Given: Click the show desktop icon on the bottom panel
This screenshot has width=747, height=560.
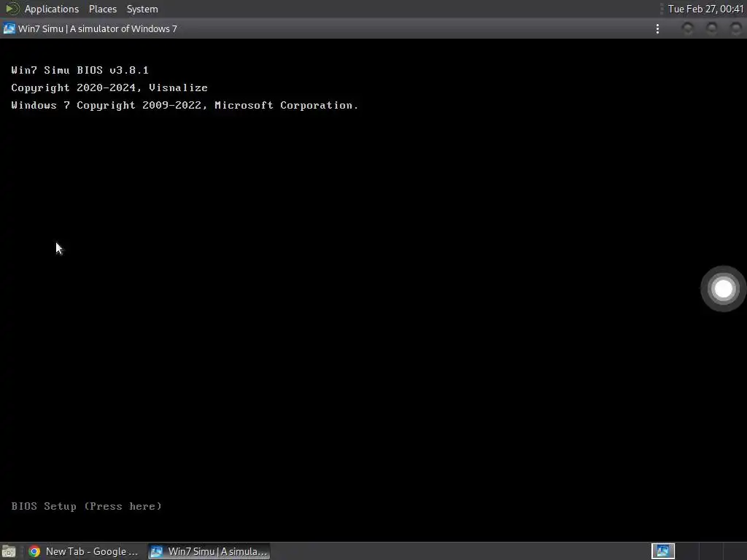Looking at the screenshot, I should point(8,552).
